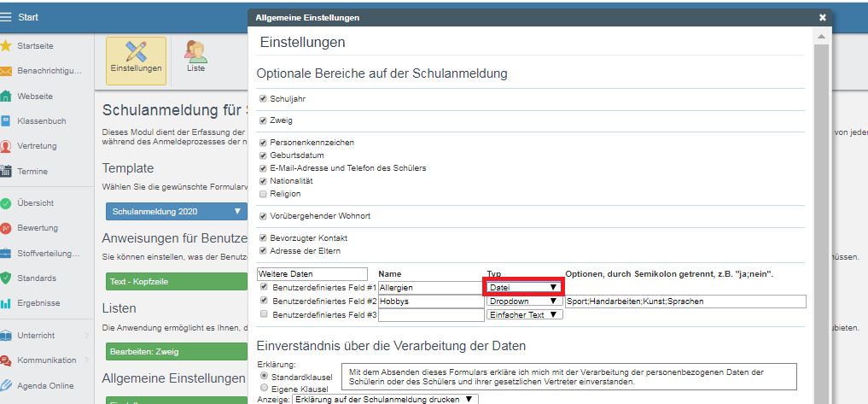Click the Stoffverteilung briefcase icon
This screenshot has width=868, height=404.
pos(5,254)
